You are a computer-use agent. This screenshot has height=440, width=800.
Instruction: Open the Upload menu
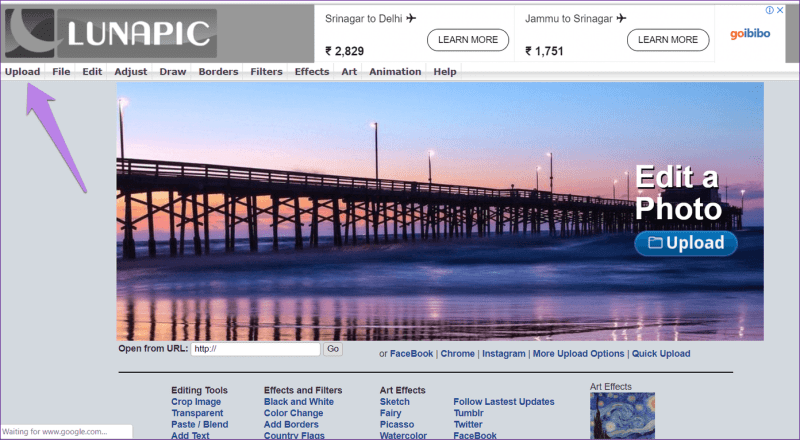[22, 72]
